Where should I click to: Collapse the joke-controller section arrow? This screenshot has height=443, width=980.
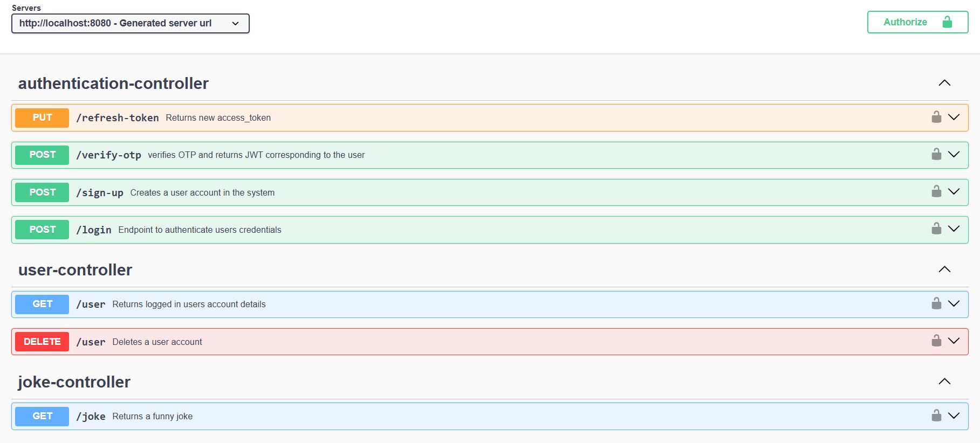pos(944,382)
